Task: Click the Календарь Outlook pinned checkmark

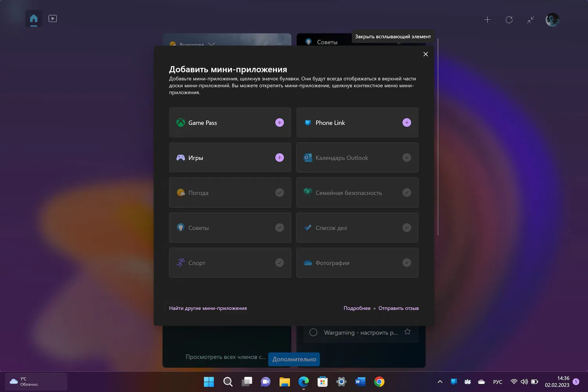Action: click(x=407, y=158)
